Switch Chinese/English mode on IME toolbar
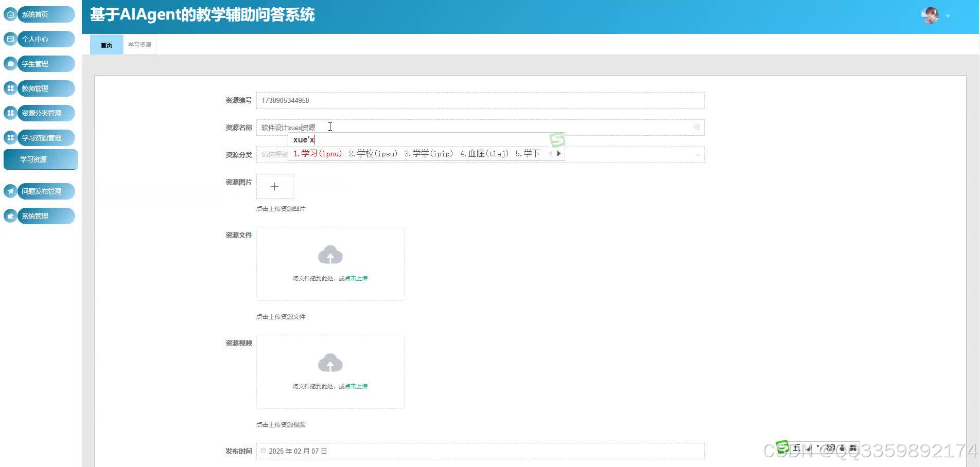 [797, 446]
